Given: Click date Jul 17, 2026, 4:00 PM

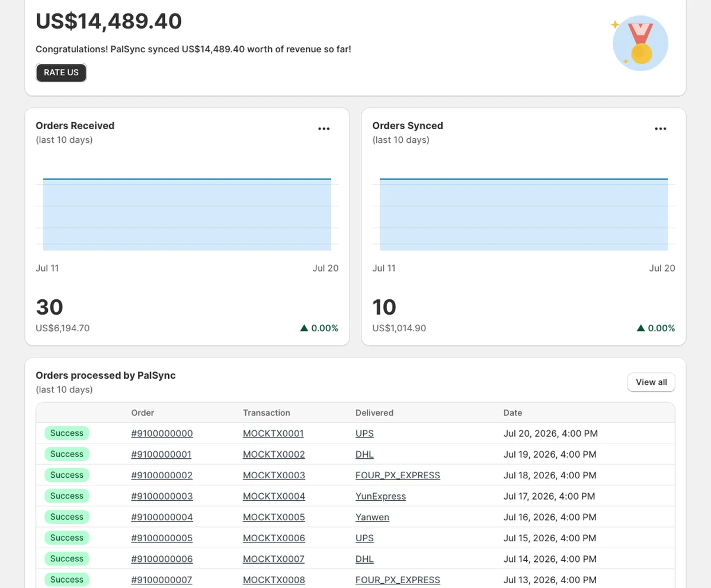Looking at the screenshot, I should [549, 496].
